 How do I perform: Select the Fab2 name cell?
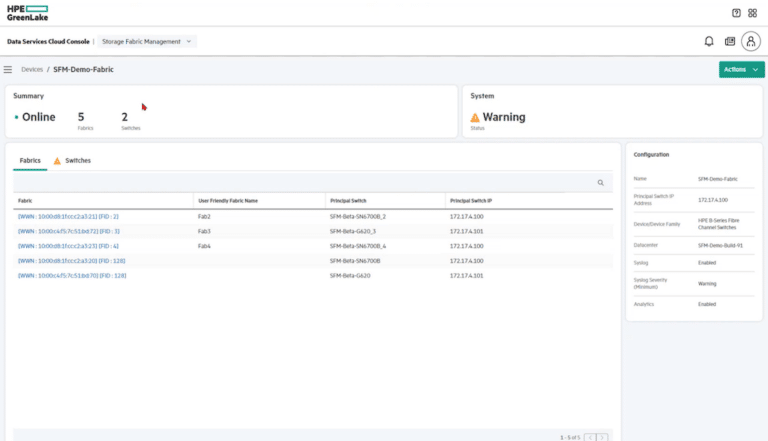204,217
